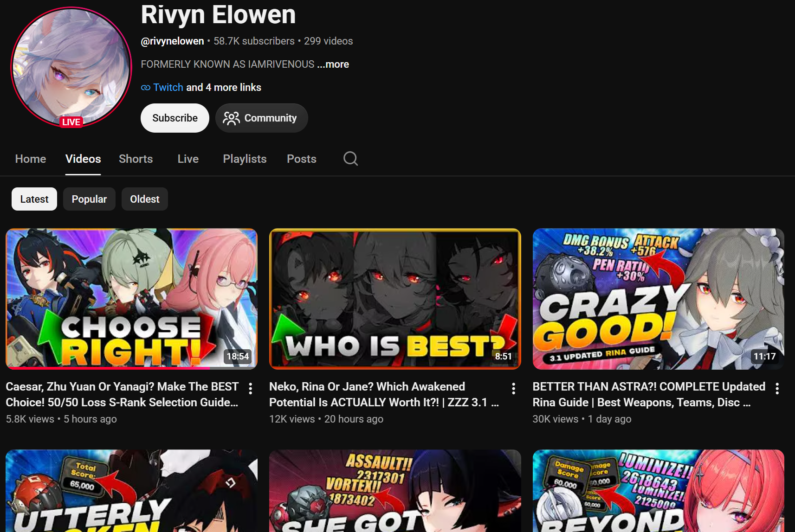
Task: Switch to the Shorts tab
Action: pyautogui.click(x=136, y=159)
